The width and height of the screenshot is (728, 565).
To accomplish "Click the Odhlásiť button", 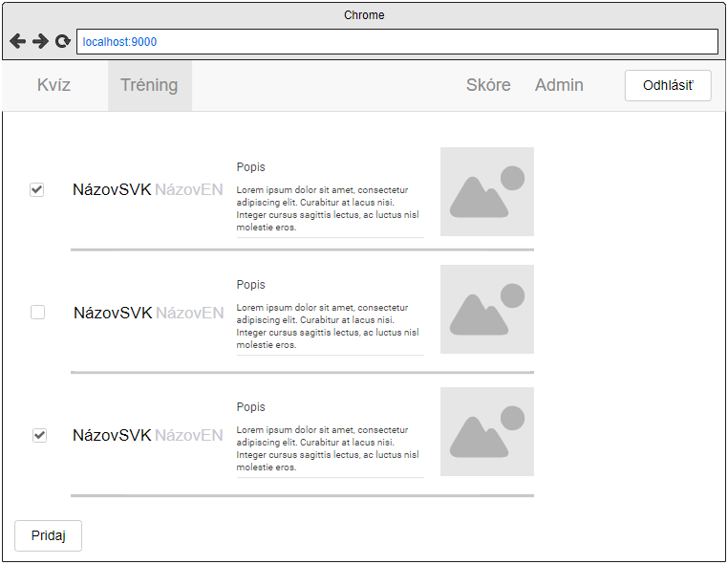I will tap(668, 85).
